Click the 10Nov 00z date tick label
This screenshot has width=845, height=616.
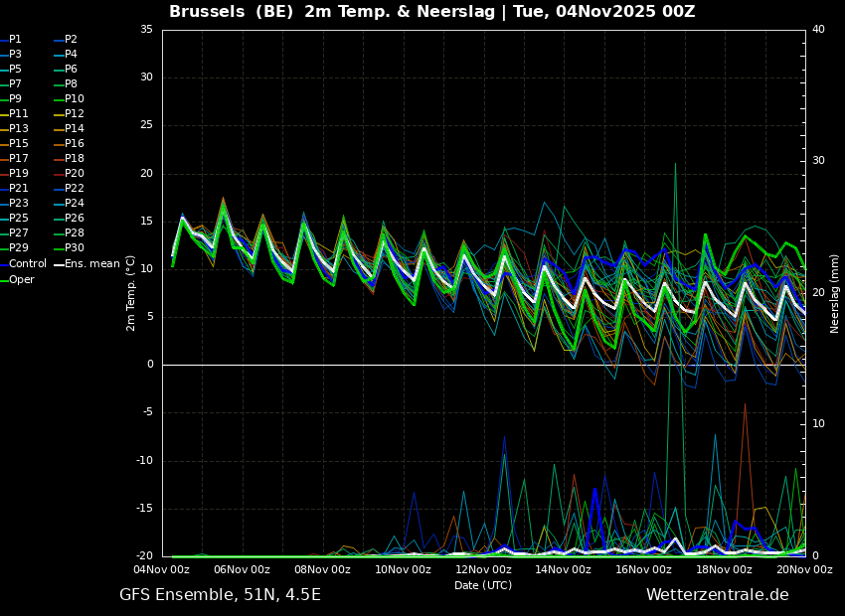click(x=403, y=569)
